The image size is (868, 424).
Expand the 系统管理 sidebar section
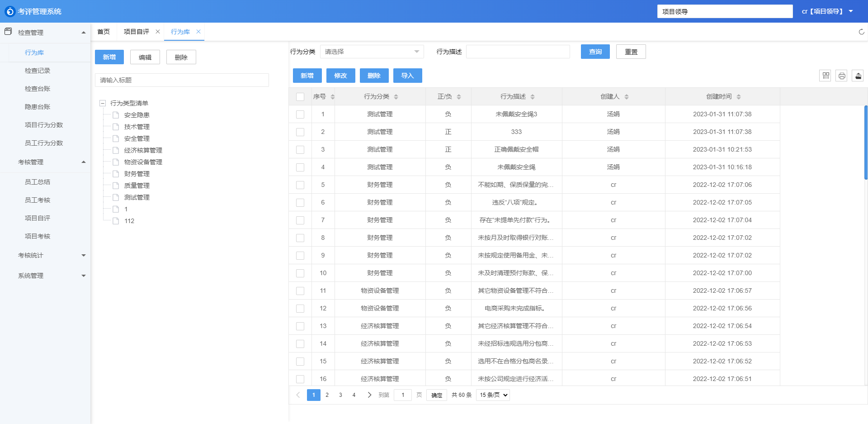[84, 276]
